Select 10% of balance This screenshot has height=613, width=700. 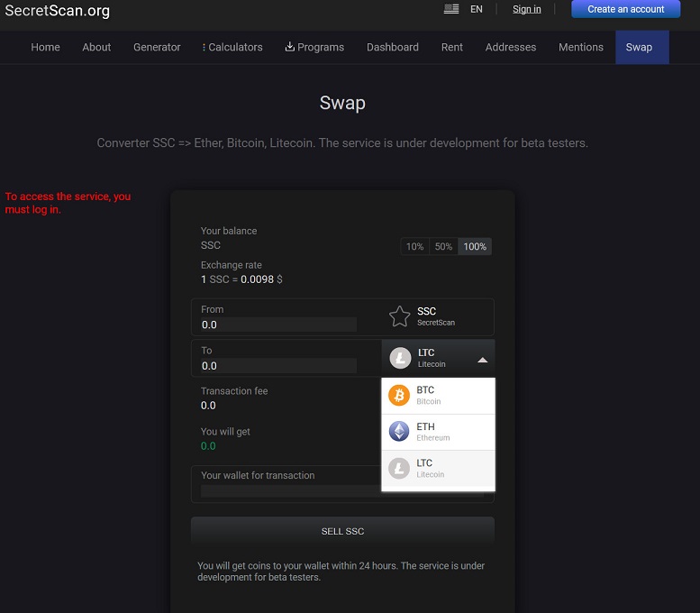tap(414, 246)
